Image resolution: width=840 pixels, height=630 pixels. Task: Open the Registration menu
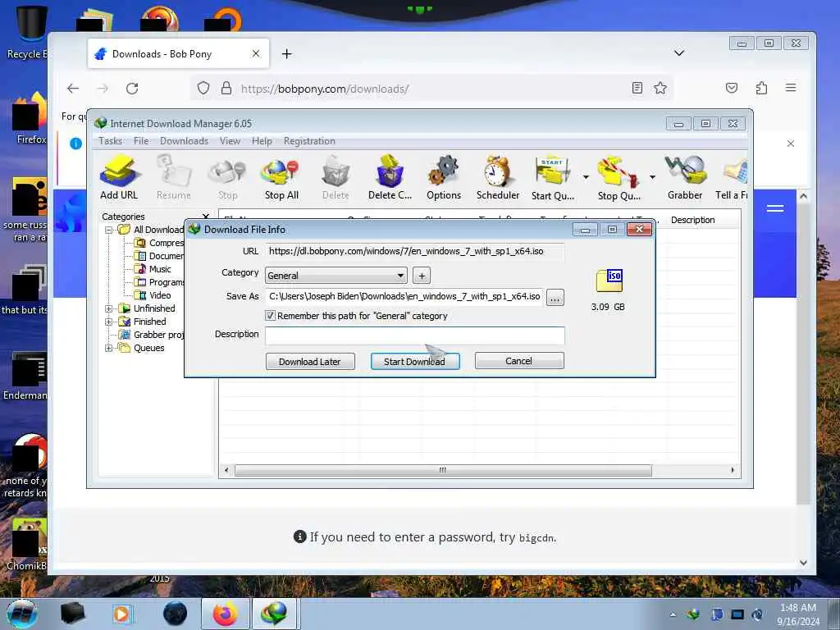pos(309,141)
